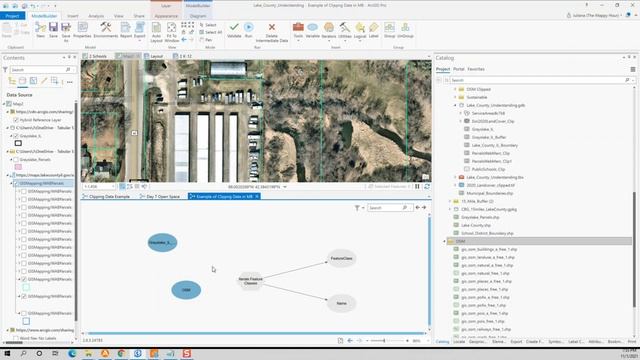Open the map scale dropdown

[x=113, y=187]
